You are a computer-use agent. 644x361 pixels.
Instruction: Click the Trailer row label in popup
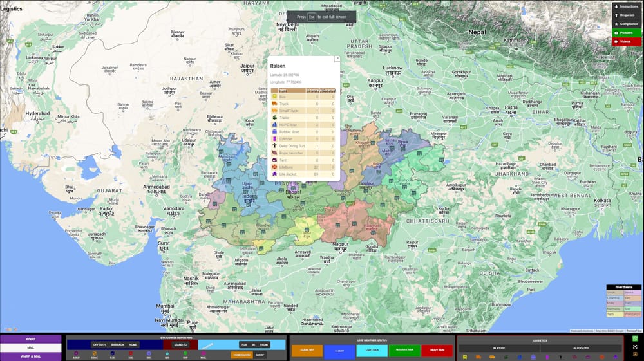coord(284,118)
